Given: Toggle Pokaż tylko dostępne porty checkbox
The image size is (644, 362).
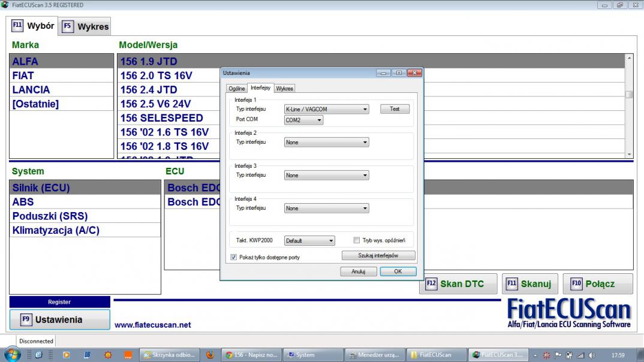Looking at the screenshot, I should pos(234,257).
